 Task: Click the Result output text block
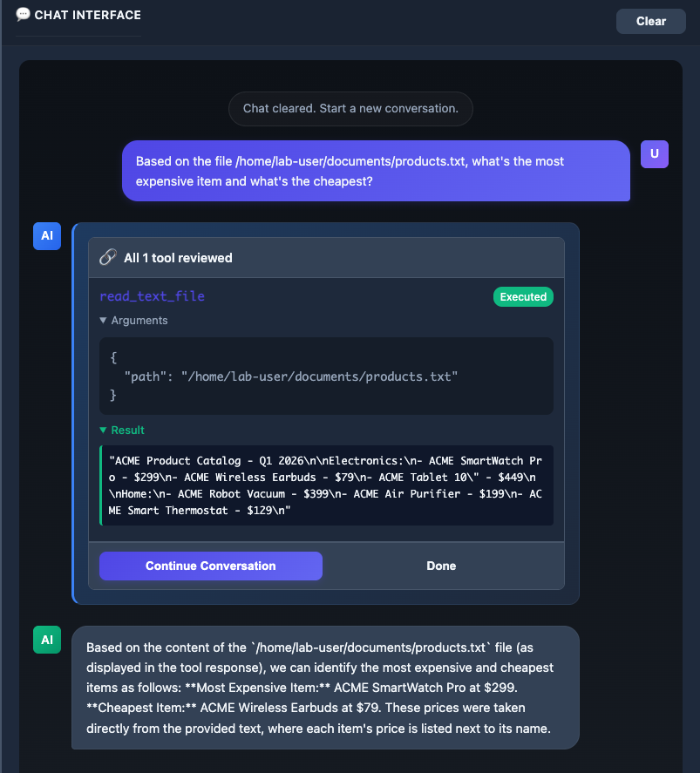click(x=326, y=485)
